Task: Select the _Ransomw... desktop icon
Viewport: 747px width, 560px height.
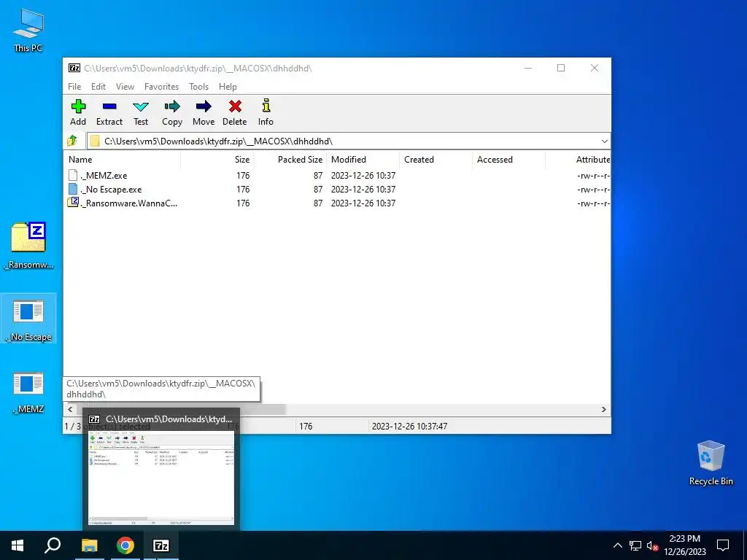Action: (x=28, y=246)
